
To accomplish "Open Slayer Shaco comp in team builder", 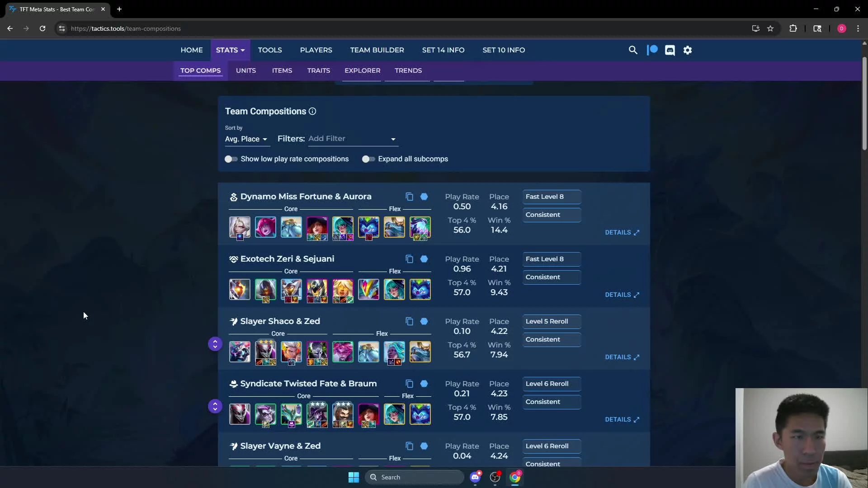I will click(424, 321).
